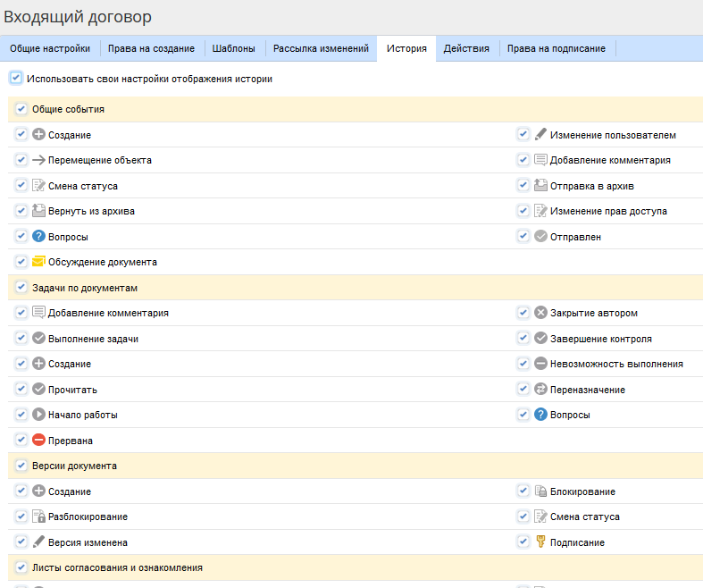703x588 pixels.
Task: Click the envelope icon beside Обсуждение документа
Action: pos(38,262)
